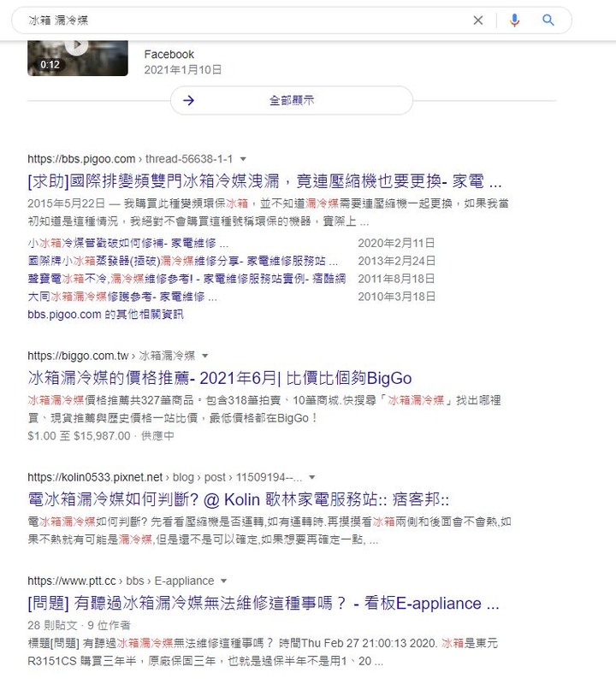Clear the search box with the X icon
This screenshot has width=616, height=690.
(477, 21)
